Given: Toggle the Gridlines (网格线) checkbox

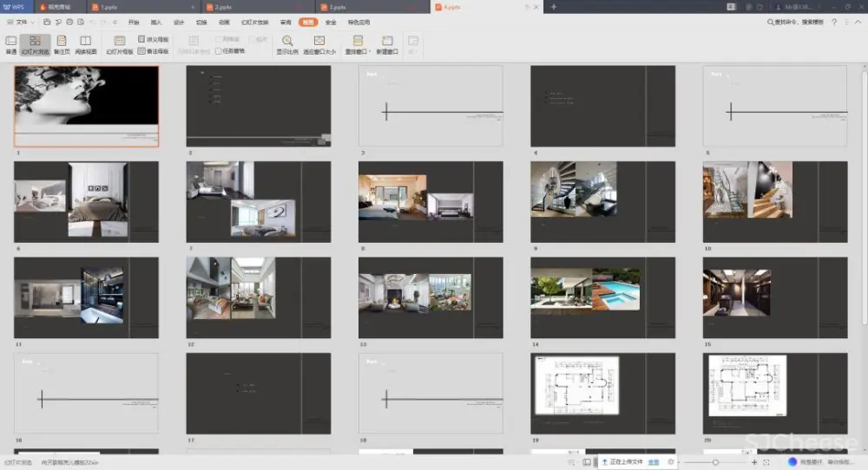Looking at the screenshot, I should click(x=219, y=40).
